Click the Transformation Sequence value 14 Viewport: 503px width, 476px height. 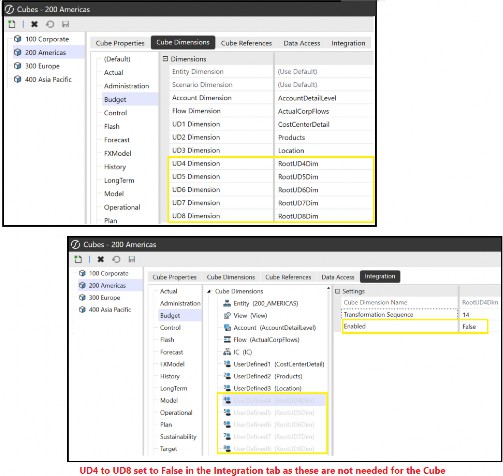466,315
